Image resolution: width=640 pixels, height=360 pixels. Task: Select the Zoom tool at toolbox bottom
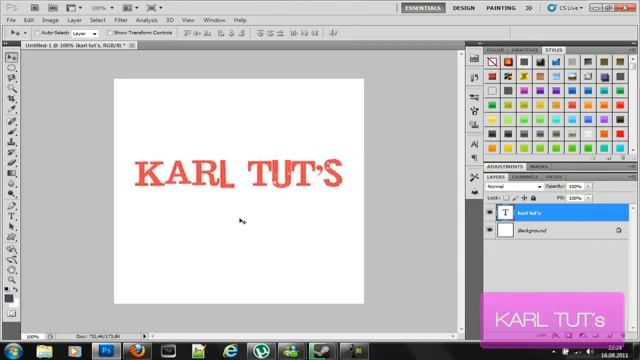tap(11, 280)
